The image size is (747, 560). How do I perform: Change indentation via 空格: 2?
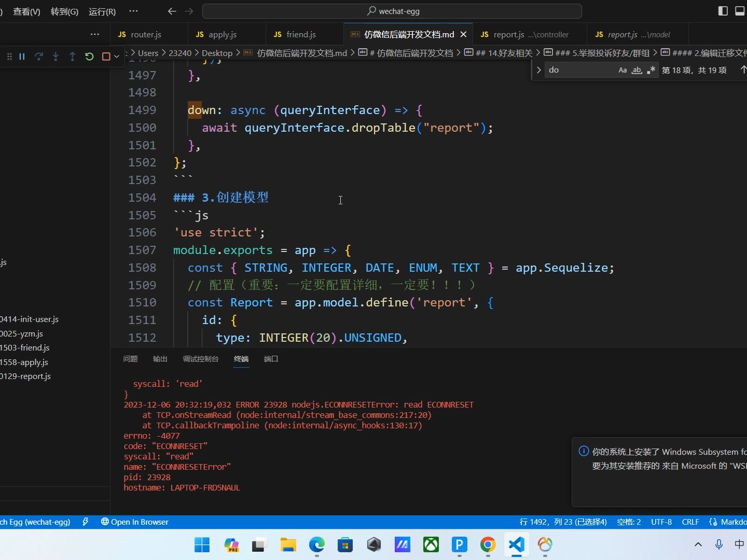[x=629, y=522]
